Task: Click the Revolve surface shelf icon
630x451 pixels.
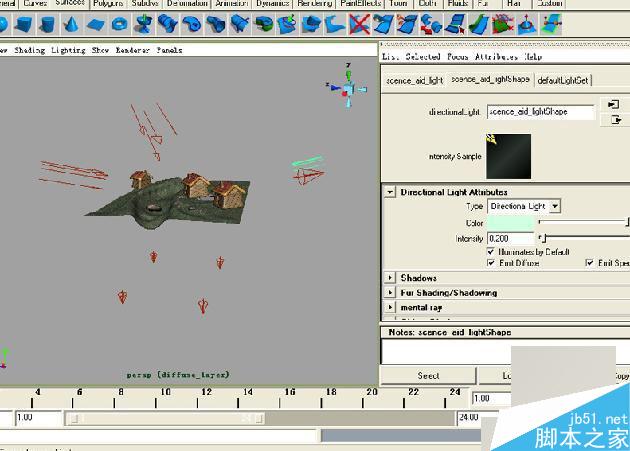Action: coord(143,24)
